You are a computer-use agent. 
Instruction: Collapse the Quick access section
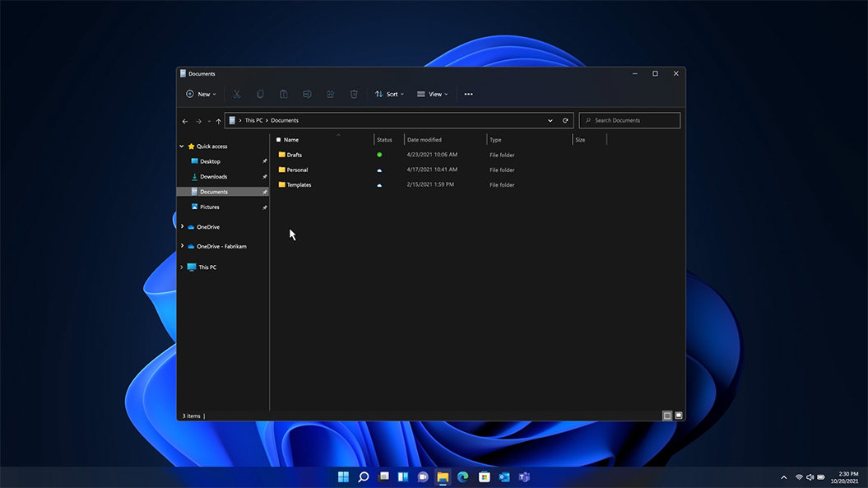pyautogui.click(x=182, y=146)
